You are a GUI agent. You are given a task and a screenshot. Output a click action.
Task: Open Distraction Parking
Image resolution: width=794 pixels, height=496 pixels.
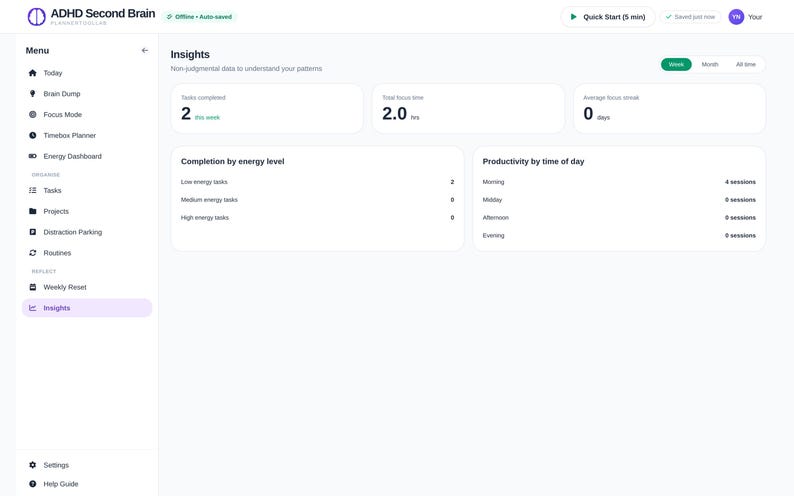[x=87, y=232]
